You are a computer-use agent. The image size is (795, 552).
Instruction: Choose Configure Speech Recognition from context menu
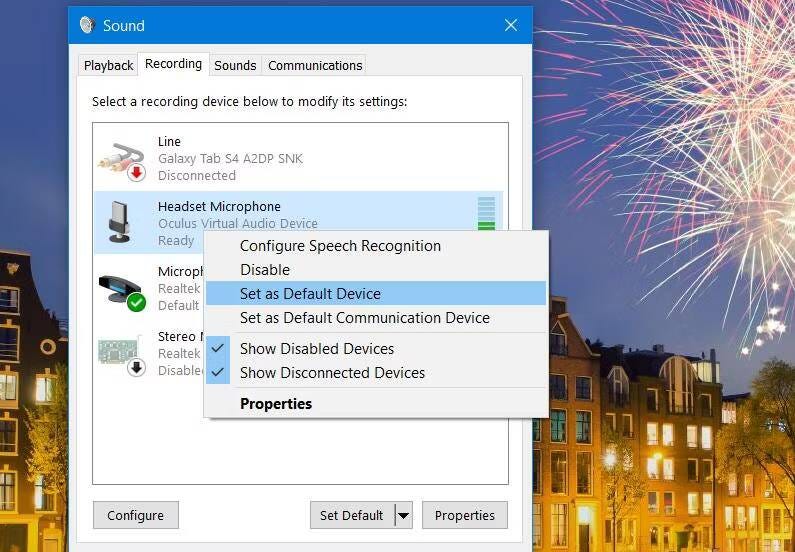tap(376, 246)
